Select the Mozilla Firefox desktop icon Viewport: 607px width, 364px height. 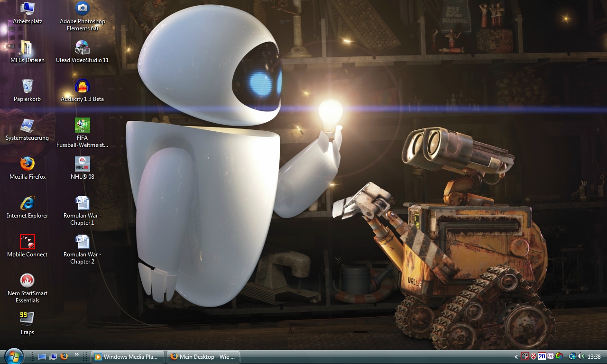point(28,164)
